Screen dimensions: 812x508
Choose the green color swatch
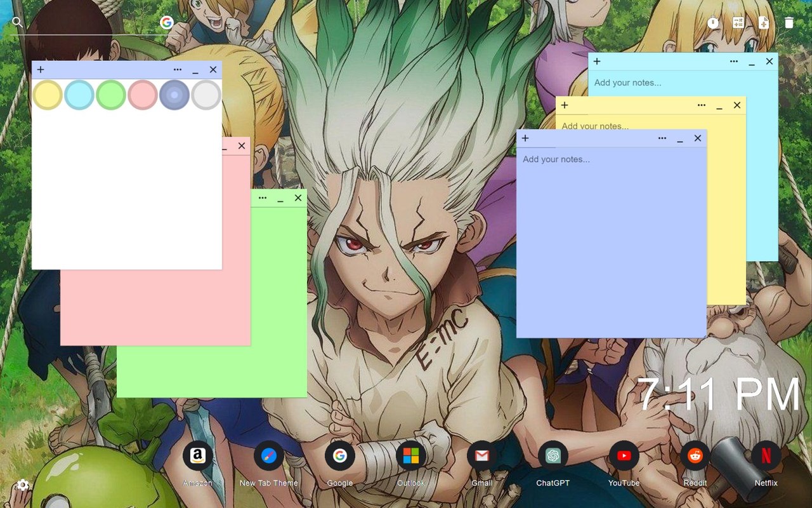pos(111,95)
